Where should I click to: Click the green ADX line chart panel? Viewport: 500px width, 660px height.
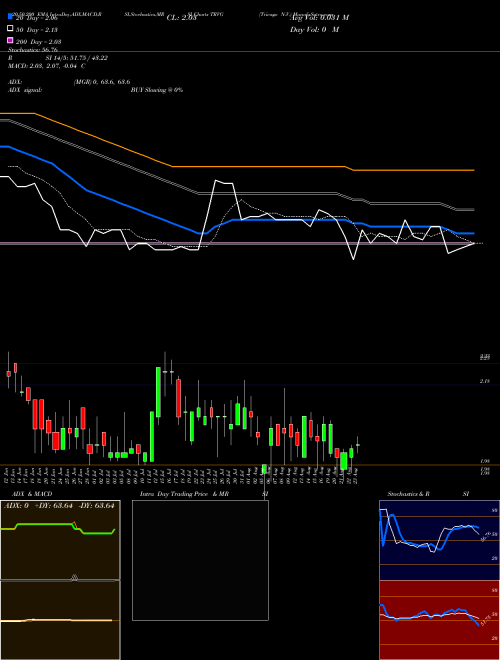[x=60, y=540]
